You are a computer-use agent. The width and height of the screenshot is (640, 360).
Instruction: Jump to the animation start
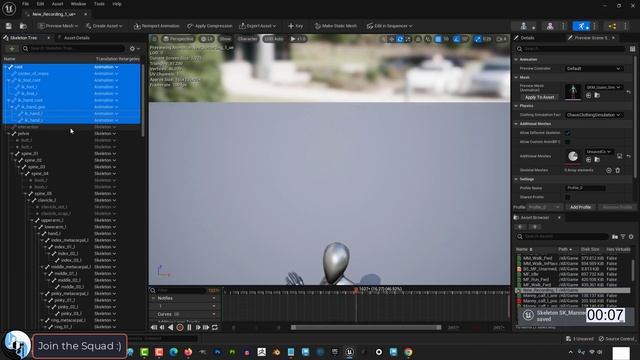pyautogui.click(x=153, y=327)
